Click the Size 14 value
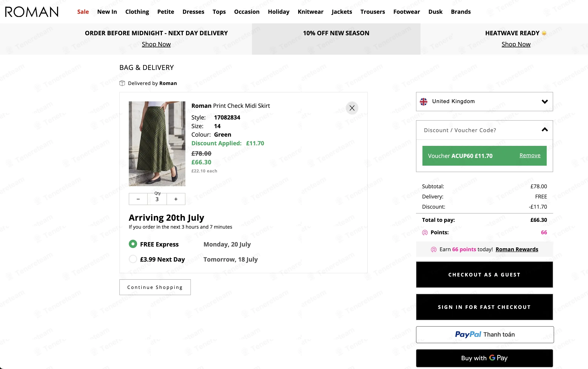 pyautogui.click(x=217, y=126)
